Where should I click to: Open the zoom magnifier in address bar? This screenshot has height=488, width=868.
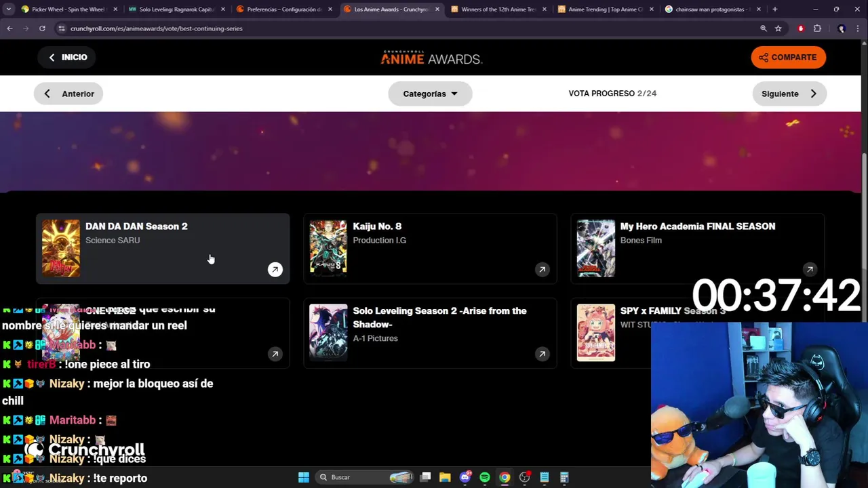pos(764,28)
